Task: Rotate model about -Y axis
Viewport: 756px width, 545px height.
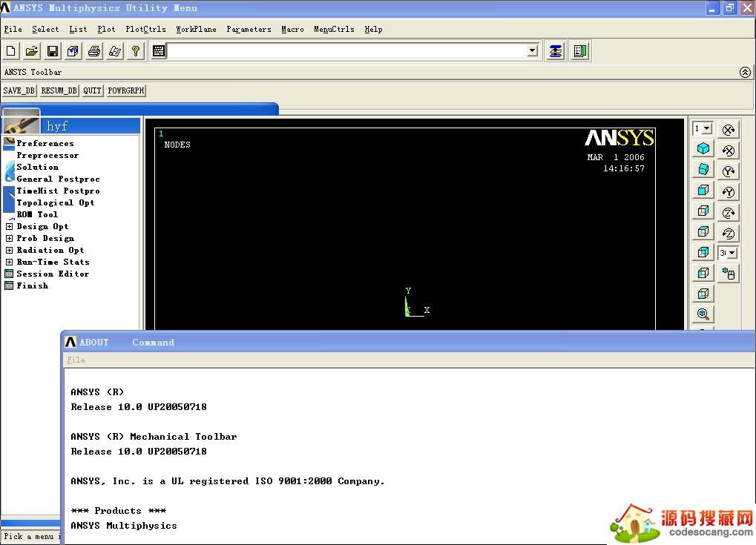Action: 728,192
